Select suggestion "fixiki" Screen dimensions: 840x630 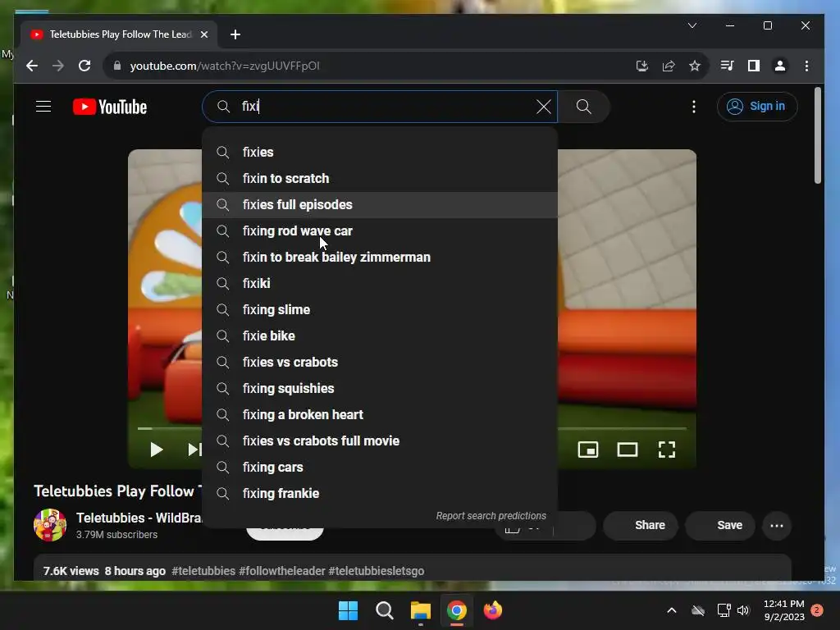click(380, 283)
